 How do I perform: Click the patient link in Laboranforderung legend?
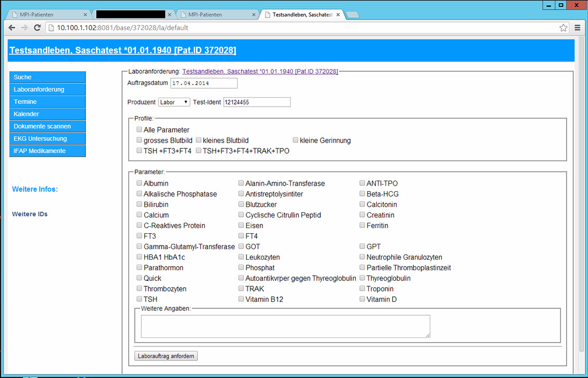(x=260, y=71)
